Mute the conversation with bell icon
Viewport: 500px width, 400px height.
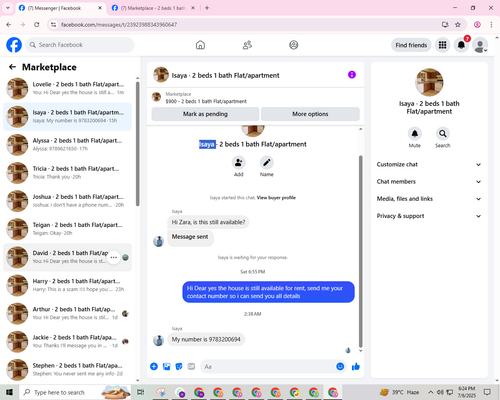415,134
